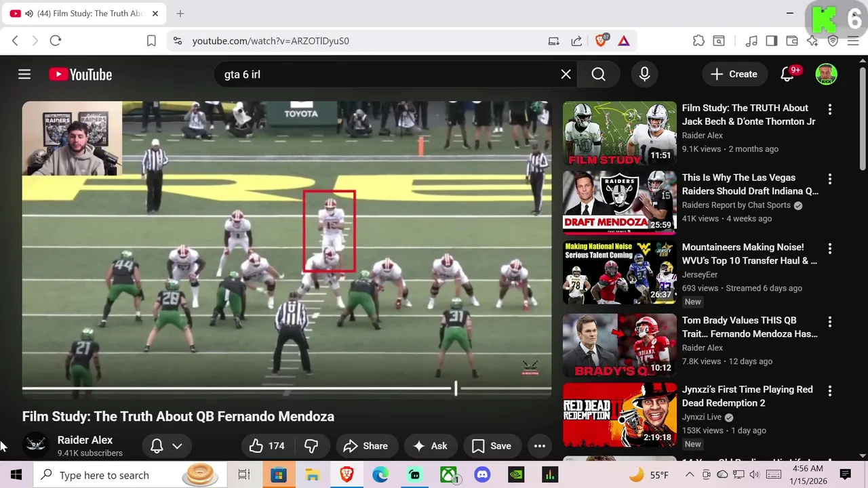Open more actions ellipsis under video
This screenshot has height=488, width=868.
point(540,446)
